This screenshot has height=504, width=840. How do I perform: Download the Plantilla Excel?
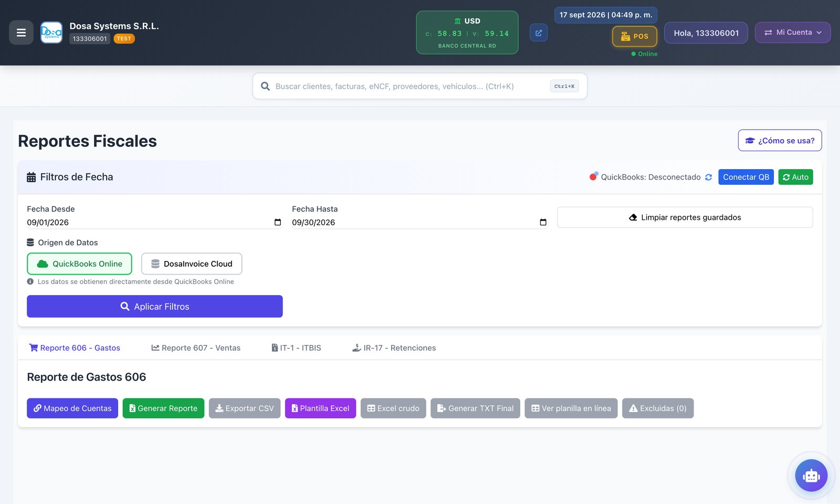point(320,408)
